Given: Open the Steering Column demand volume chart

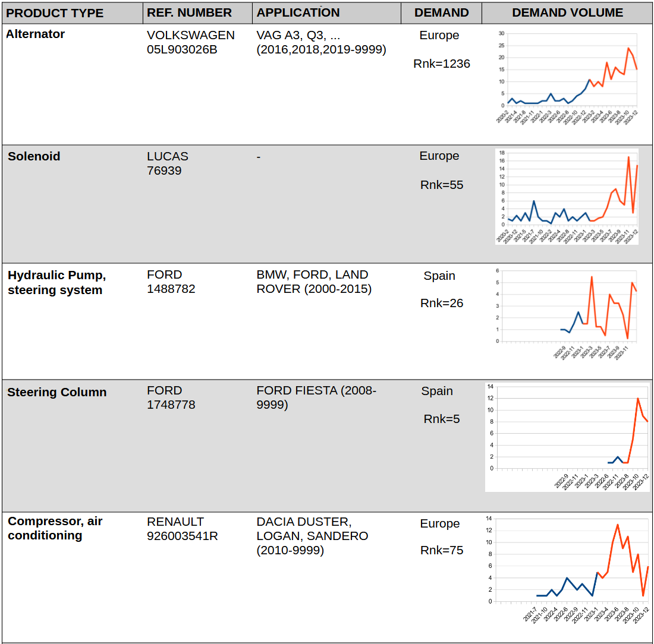Looking at the screenshot, I should pyautogui.click(x=567, y=437).
